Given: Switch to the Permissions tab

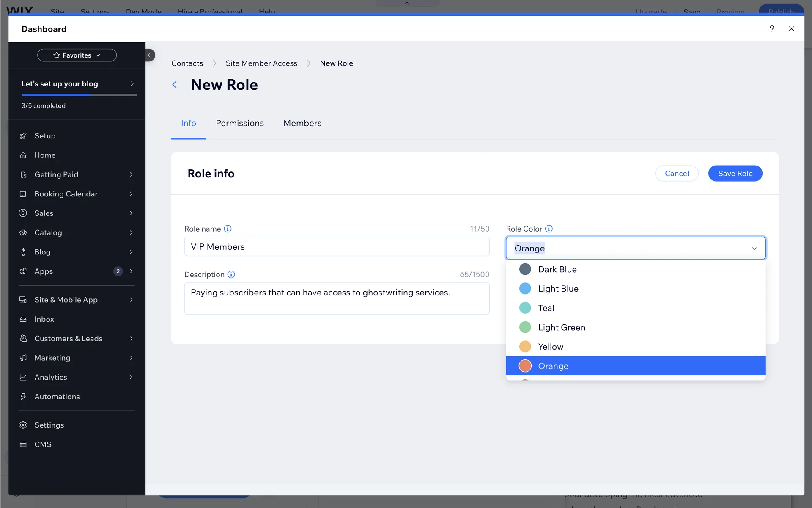Looking at the screenshot, I should tap(240, 123).
